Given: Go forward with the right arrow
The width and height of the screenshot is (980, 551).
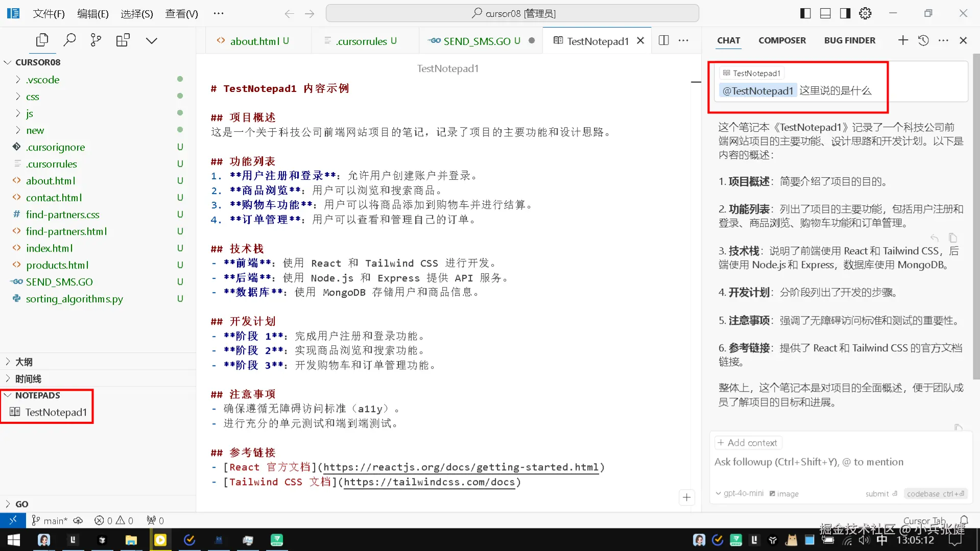Looking at the screenshot, I should (309, 14).
